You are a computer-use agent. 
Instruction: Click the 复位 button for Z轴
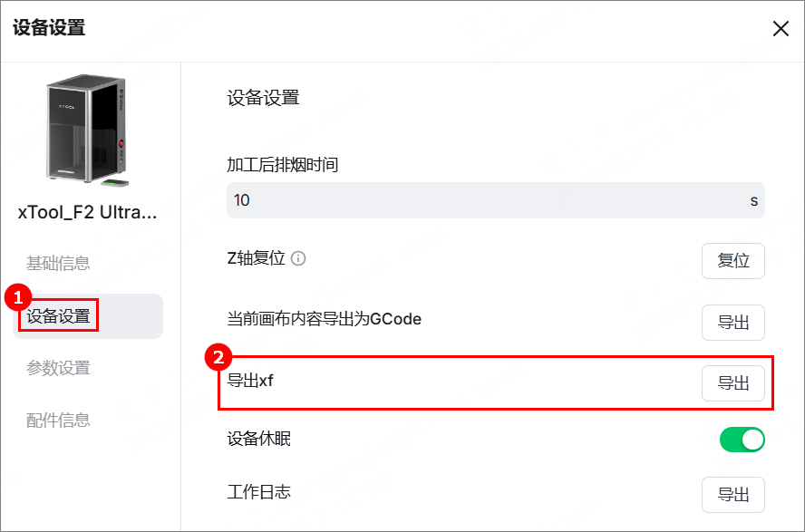click(x=733, y=261)
